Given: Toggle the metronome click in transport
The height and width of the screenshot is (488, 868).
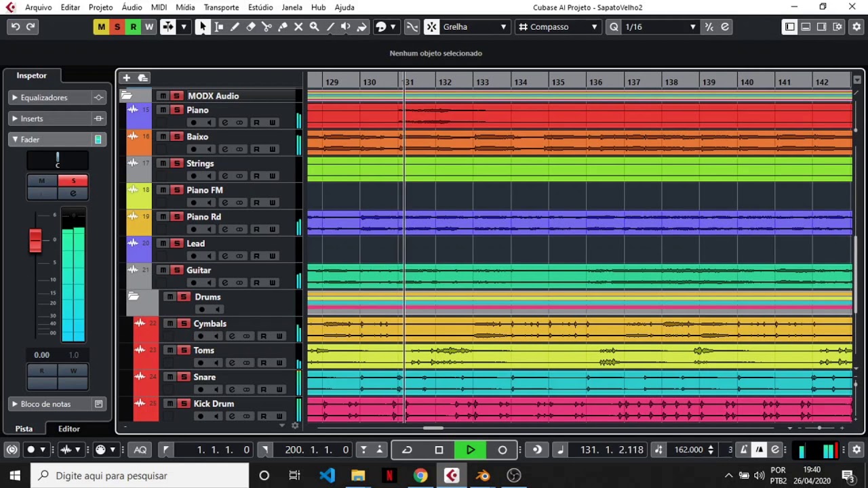Looking at the screenshot, I should (x=759, y=449).
